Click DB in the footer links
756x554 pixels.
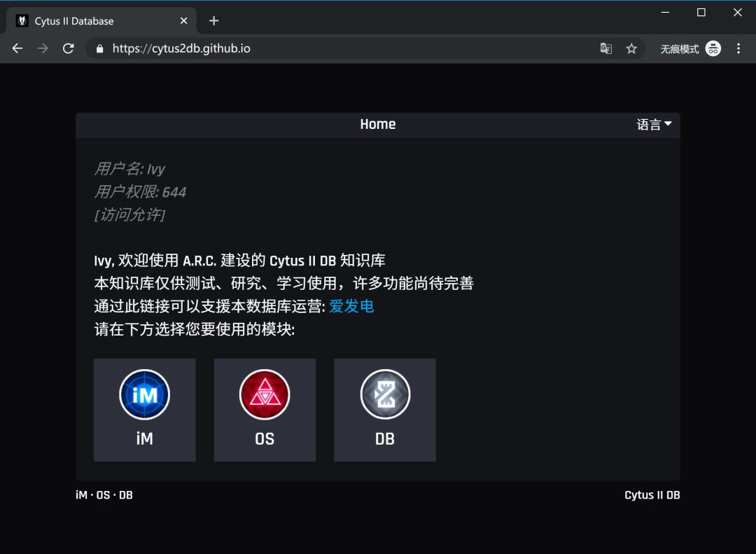click(x=126, y=495)
